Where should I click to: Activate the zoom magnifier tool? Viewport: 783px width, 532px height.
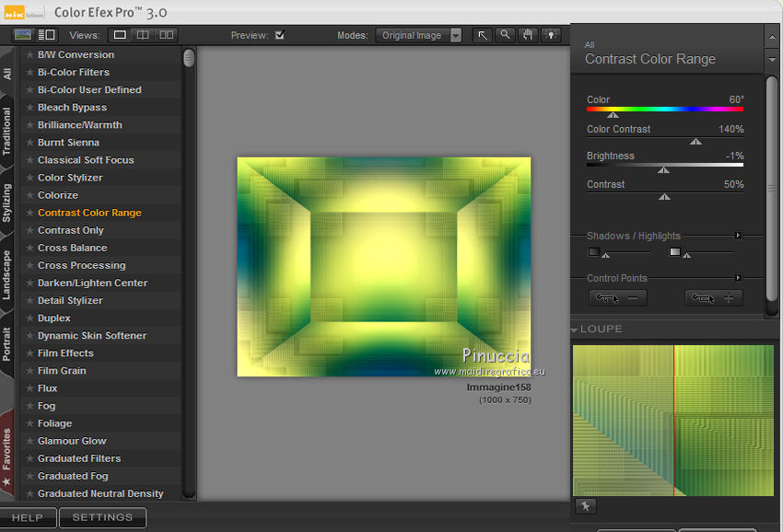pos(505,35)
